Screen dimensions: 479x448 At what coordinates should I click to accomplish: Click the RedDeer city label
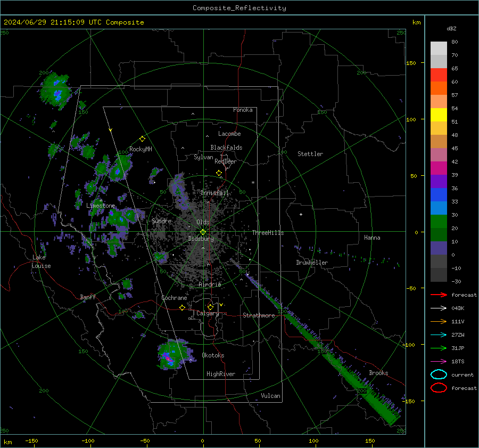click(x=226, y=161)
